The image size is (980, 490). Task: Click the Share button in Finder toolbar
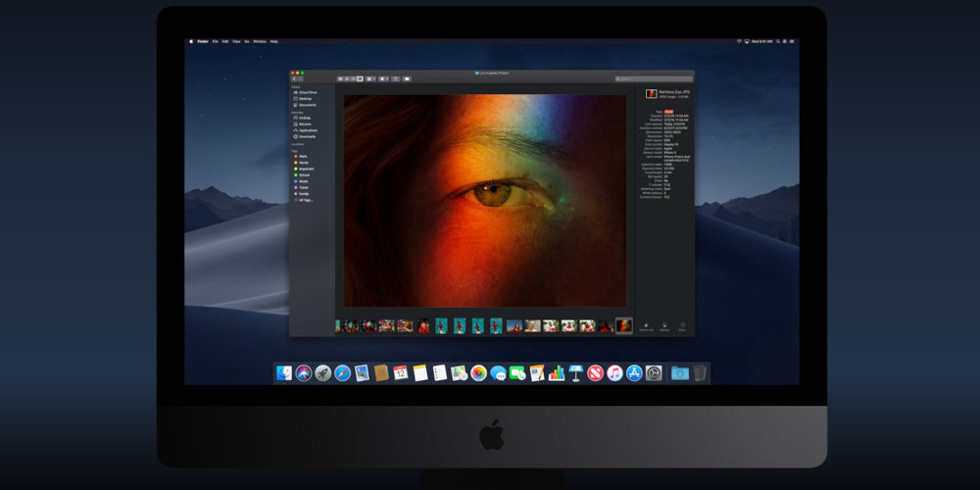(396, 78)
